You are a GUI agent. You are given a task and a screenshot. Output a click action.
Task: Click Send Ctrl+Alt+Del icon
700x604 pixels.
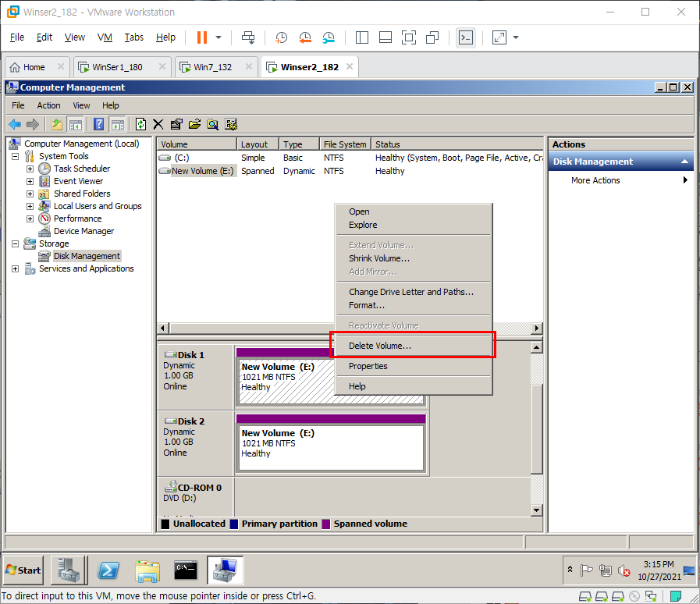point(248,37)
